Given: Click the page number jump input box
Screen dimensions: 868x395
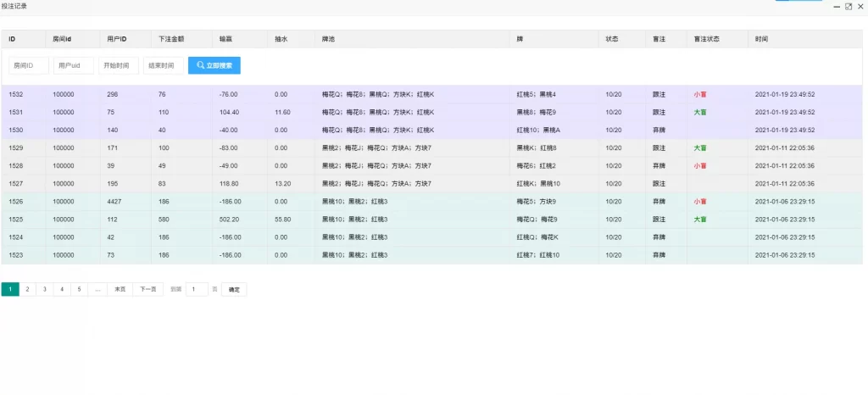Looking at the screenshot, I should (x=197, y=289).
